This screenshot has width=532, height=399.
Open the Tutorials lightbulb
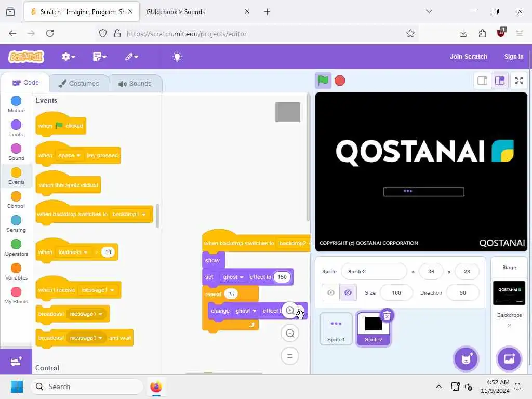[x=177, y=57]
